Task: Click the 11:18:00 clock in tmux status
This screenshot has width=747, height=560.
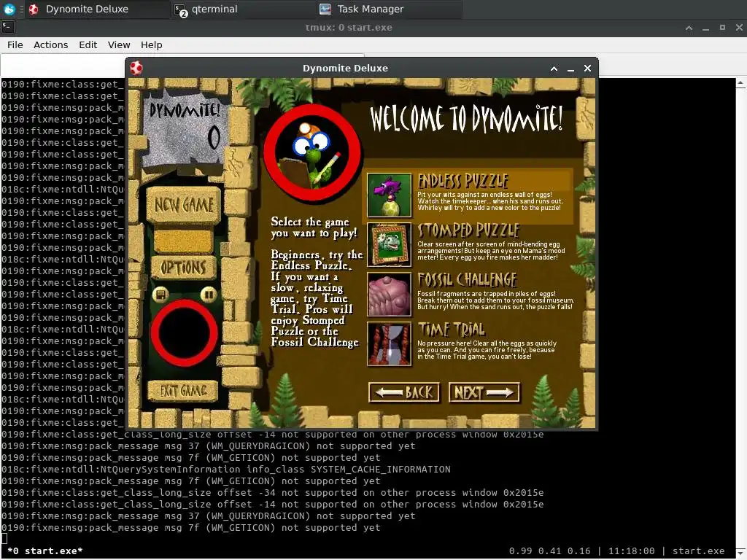Action: [x=631, y=551]
